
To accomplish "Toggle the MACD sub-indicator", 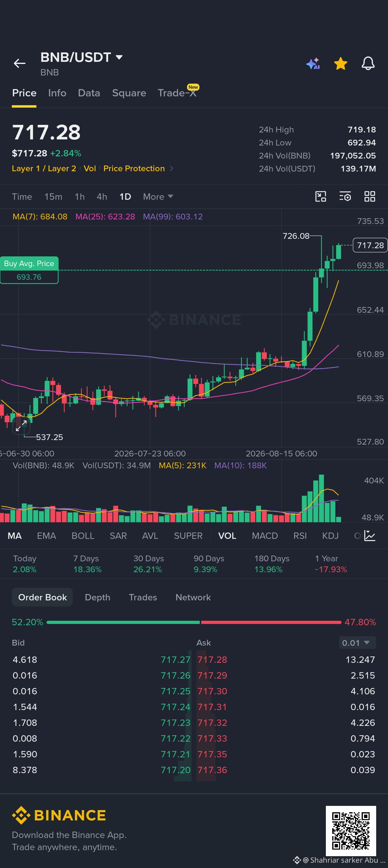I will (265, 536).
